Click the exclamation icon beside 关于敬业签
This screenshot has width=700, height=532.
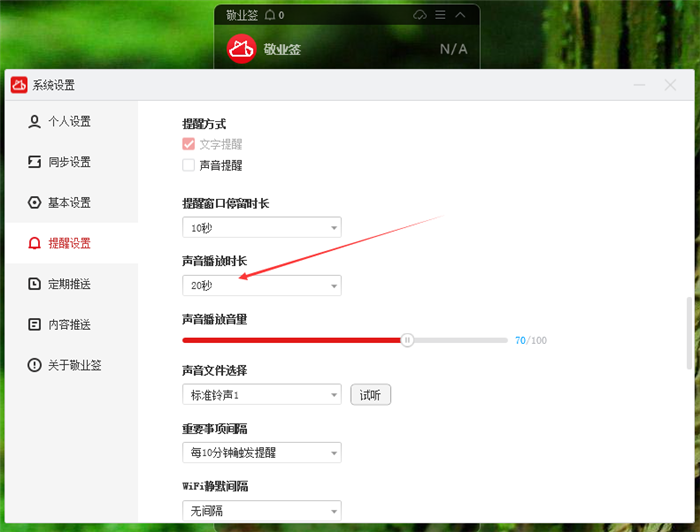click(34, 365)
